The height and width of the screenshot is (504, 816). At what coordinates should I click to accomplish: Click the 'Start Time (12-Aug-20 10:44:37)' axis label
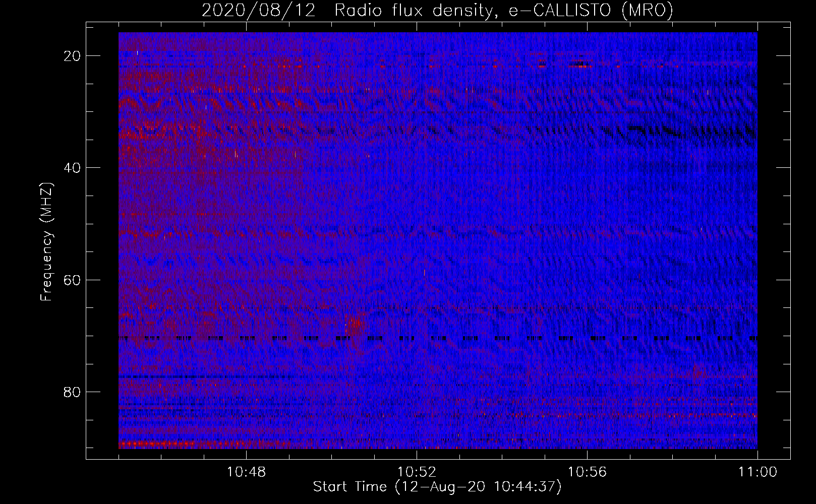(x=437, y=487)
